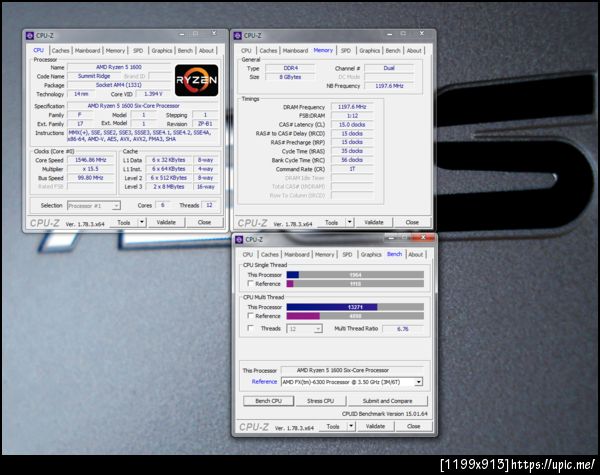Click the Threads count value 12 in the CPU window
The image size is (600, 475).
tap(209, 205)
